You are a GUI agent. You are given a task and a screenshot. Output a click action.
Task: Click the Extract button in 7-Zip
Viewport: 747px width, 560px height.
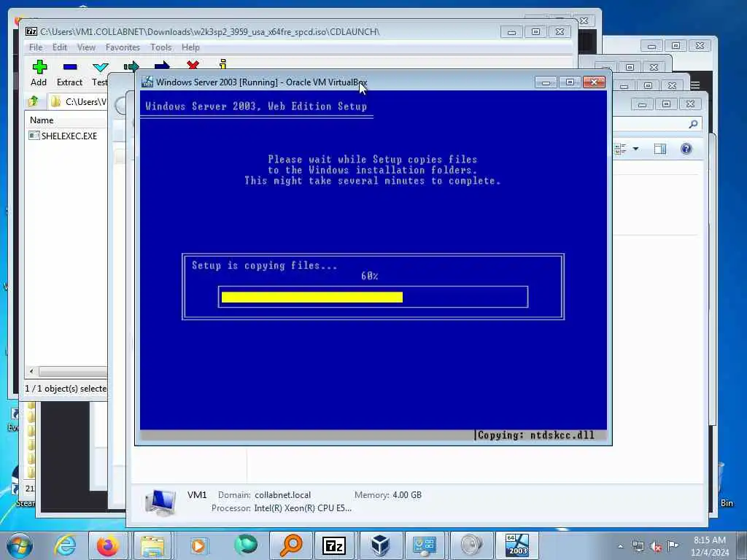(x=69, y=72)
